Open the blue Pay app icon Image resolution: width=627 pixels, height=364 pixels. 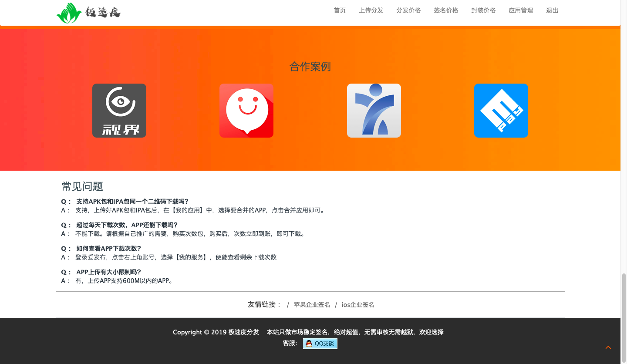501,111
